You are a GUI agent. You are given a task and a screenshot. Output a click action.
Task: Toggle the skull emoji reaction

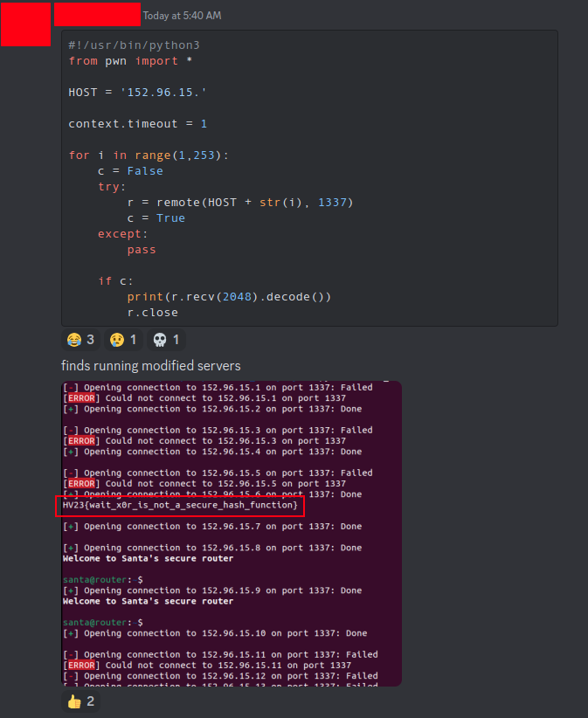[166, 340]
